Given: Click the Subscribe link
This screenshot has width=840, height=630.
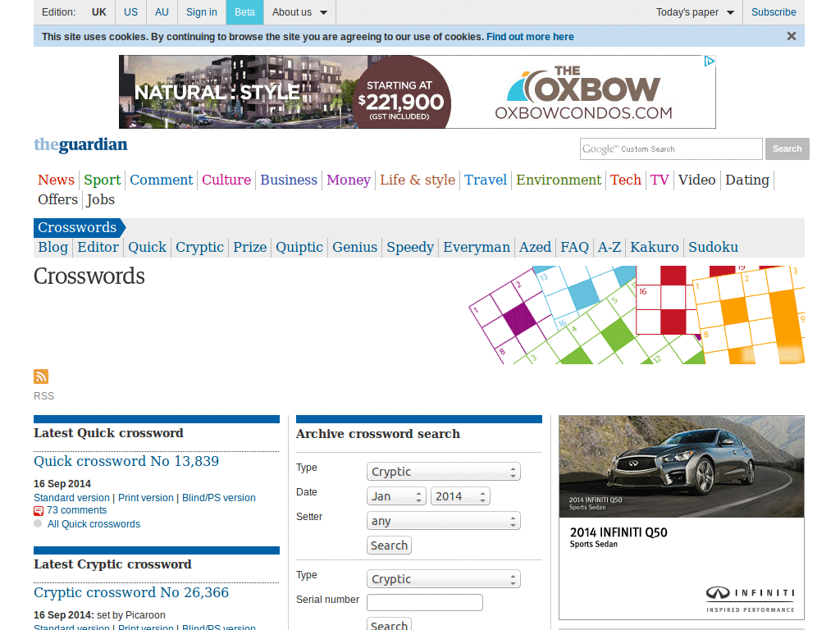Looking at the screenshot, I should pos(774,12).
